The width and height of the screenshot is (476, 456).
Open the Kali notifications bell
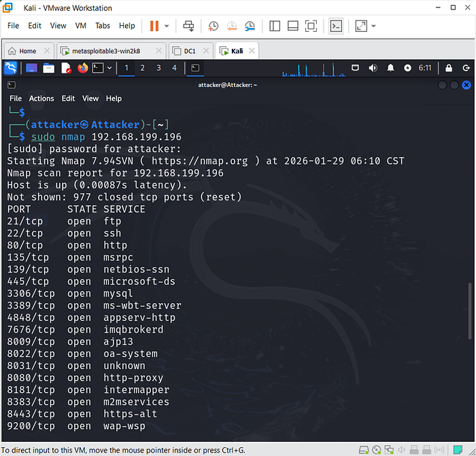pyautogui.click(x=390, y=68)
